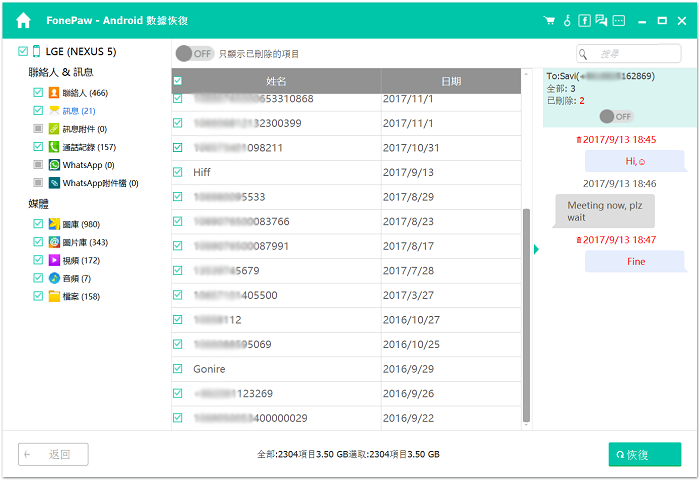Click the Picture Library (343) icon
Image resolution: width=700 pixels, height=480 pixels.
click(x=54, y=242)
